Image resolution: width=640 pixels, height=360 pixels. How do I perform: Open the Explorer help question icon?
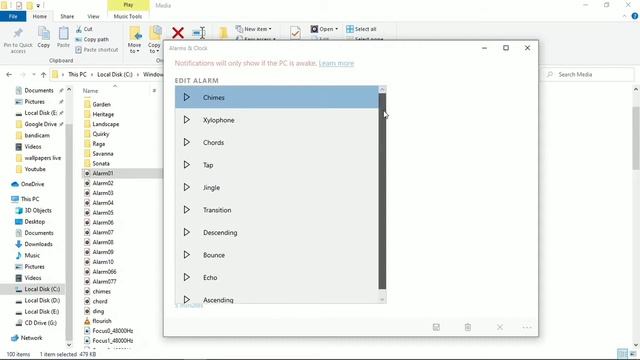635,16
